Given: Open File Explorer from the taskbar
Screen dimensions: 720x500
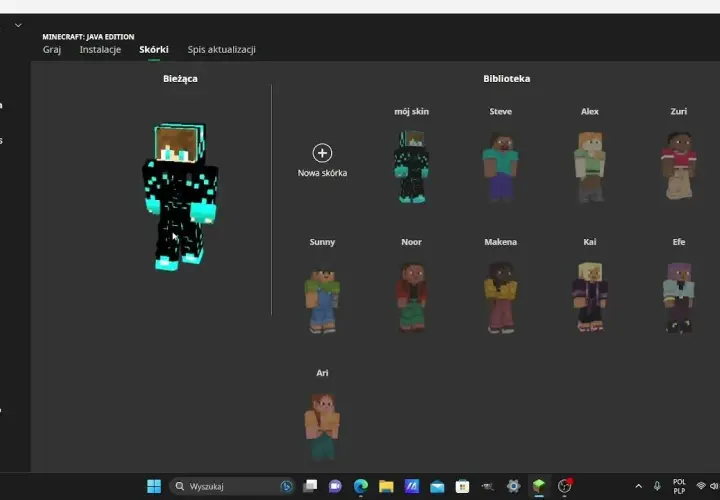Looking at the screenshot, I should (386, 486).
